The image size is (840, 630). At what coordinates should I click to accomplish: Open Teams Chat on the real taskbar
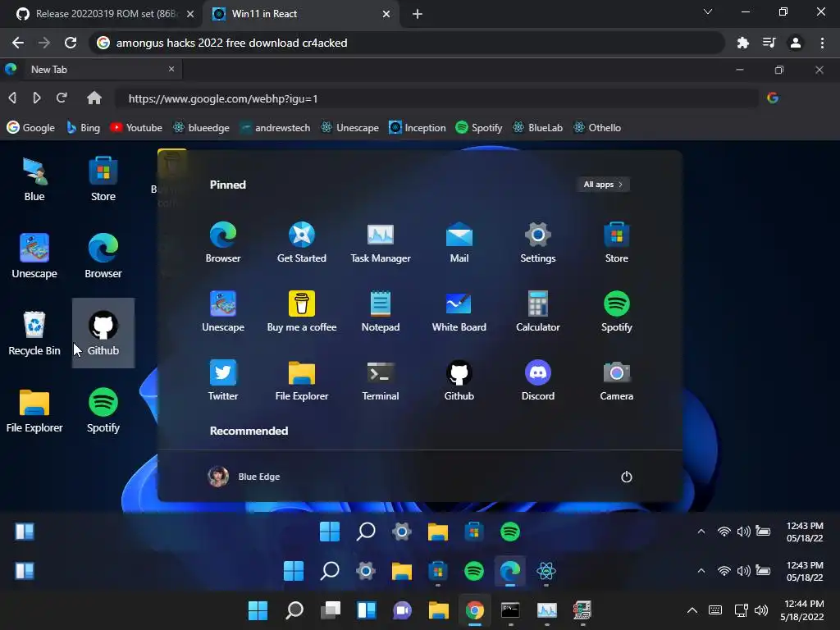click(x=402, y=610)
